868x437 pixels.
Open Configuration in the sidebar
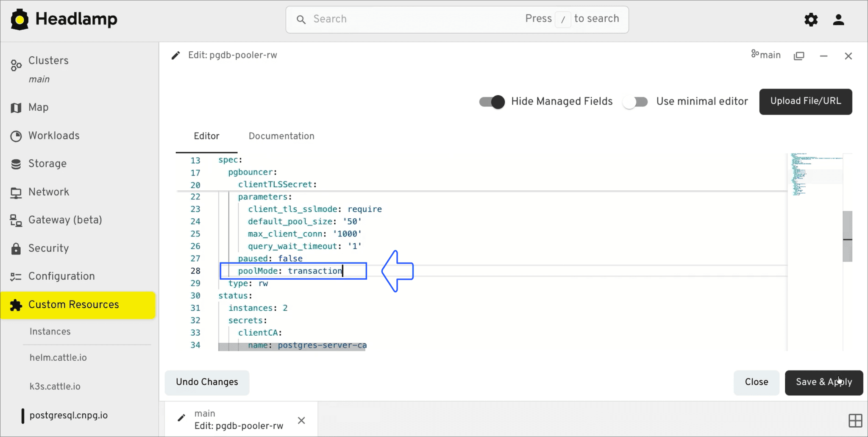tap(61, 276)
